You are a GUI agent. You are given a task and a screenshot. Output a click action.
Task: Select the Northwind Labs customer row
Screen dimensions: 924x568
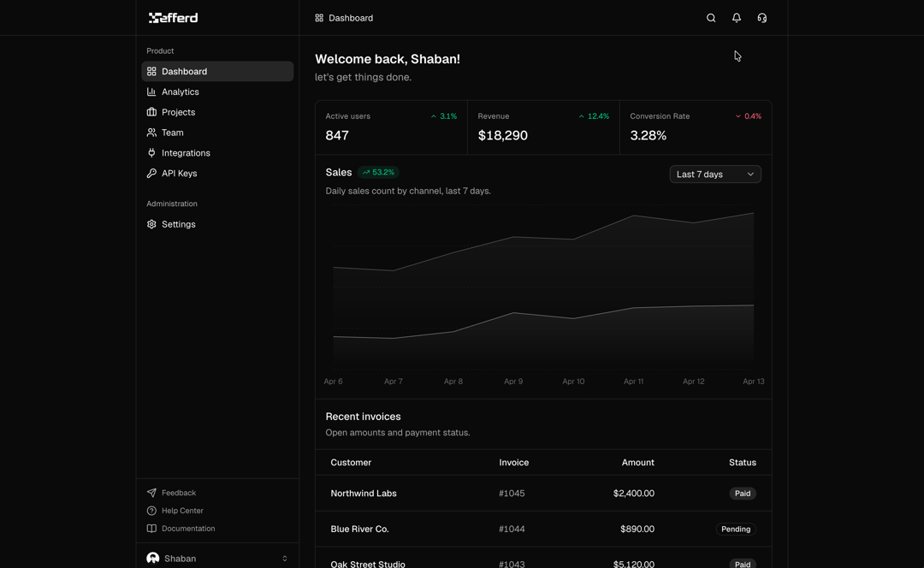[x=364, y=494]
